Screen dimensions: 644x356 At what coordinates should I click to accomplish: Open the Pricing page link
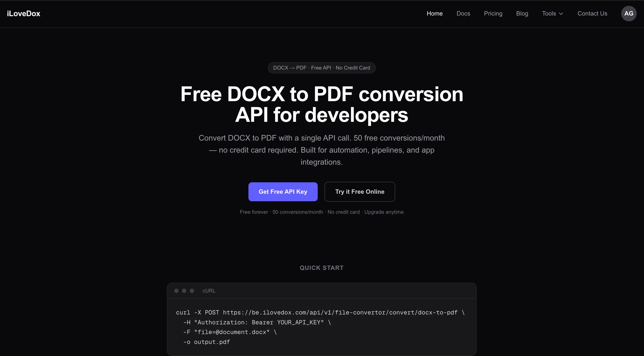493,14
